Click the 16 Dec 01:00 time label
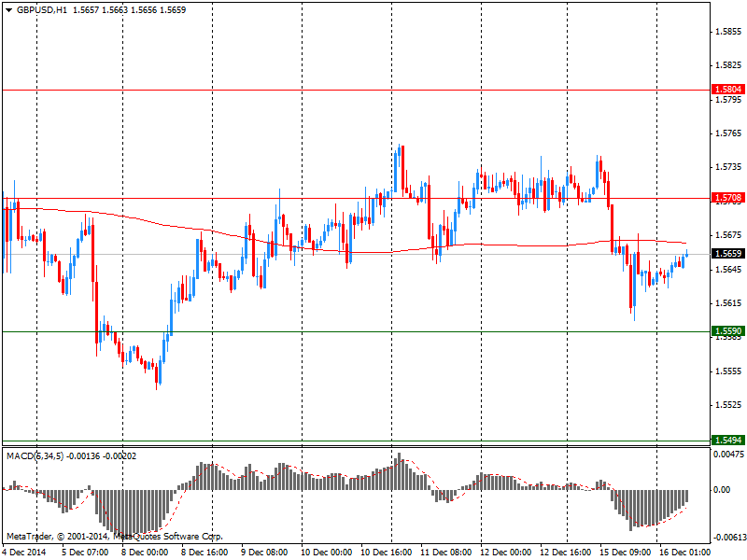747x560 pixels. [685, 553]
